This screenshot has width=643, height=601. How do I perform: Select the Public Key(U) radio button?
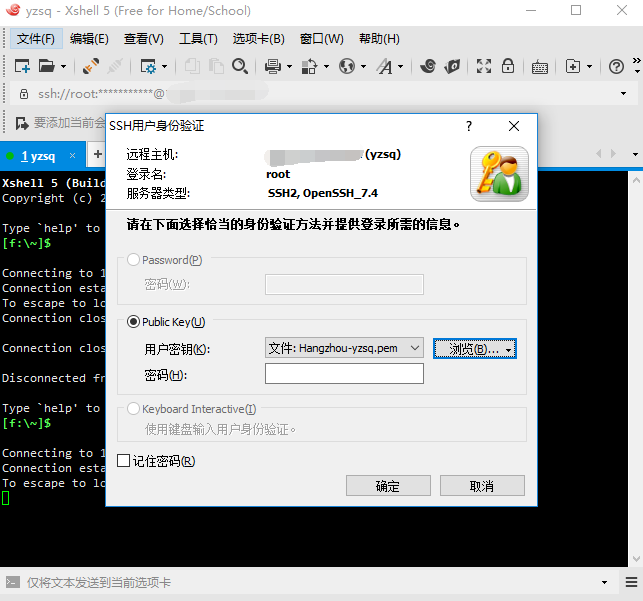133,321
